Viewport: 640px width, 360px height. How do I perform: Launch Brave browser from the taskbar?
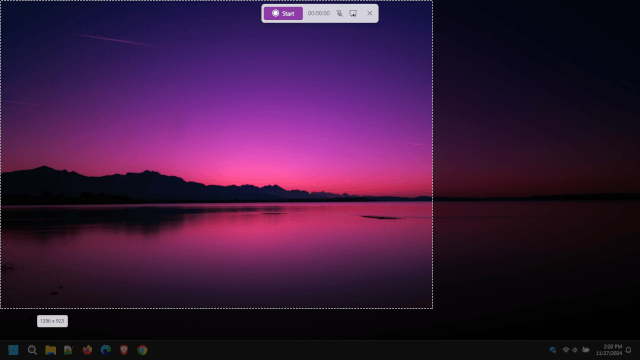(x=124, y=350)
